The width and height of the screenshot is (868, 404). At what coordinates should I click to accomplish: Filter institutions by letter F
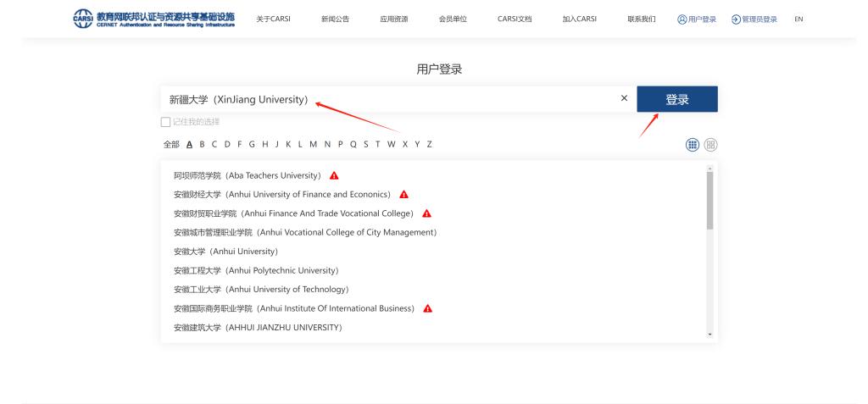coord(240,145)
